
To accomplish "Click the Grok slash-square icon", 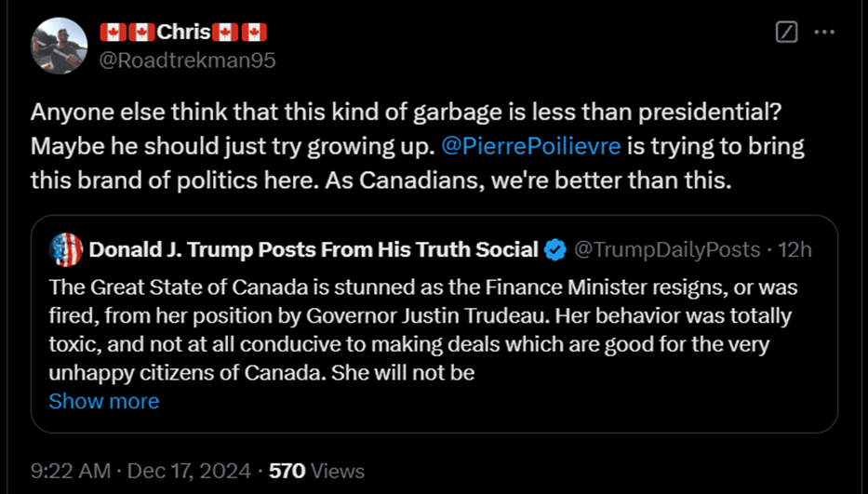I will 786,33.
